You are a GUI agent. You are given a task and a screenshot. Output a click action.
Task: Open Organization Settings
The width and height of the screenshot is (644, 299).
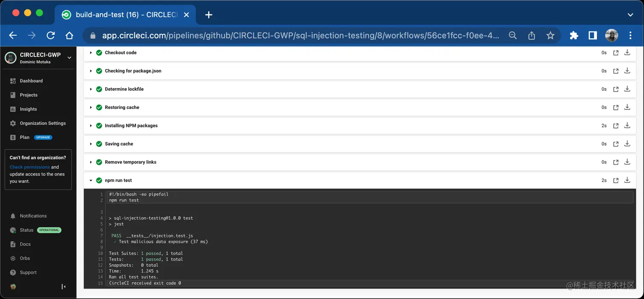[x=43, y=123]
